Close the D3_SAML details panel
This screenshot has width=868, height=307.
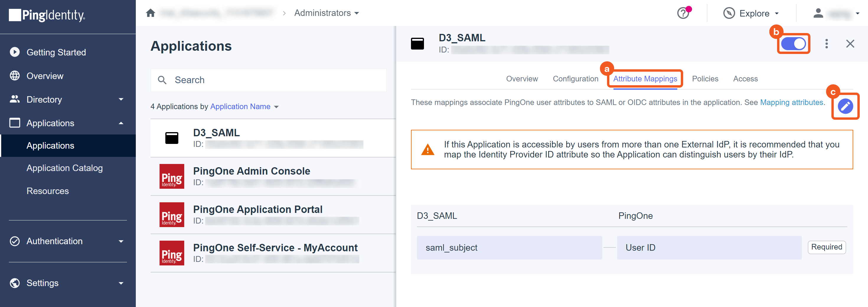click(x=850, y=44)
